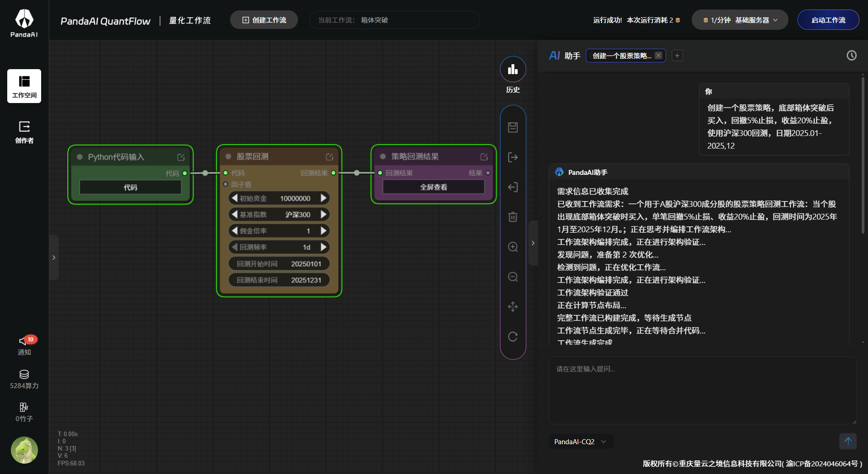Screen dimensions: 868x474
Task: Open the 创作者 creator section
Action: click(24, 132)
